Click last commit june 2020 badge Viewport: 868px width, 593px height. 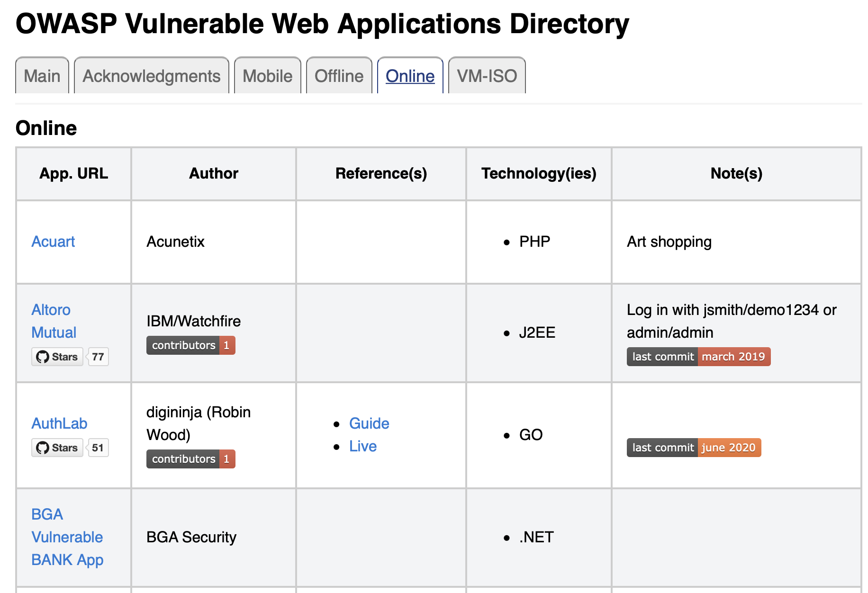[x=694, y=448]
